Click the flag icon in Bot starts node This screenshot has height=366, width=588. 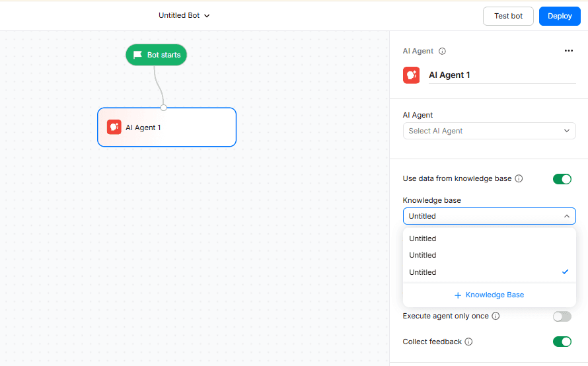(137, 55)
